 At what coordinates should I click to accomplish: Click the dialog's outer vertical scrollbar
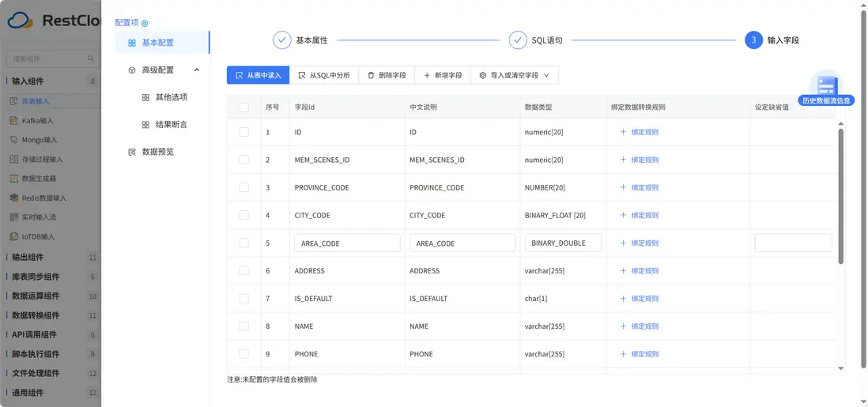click(863, 188)
